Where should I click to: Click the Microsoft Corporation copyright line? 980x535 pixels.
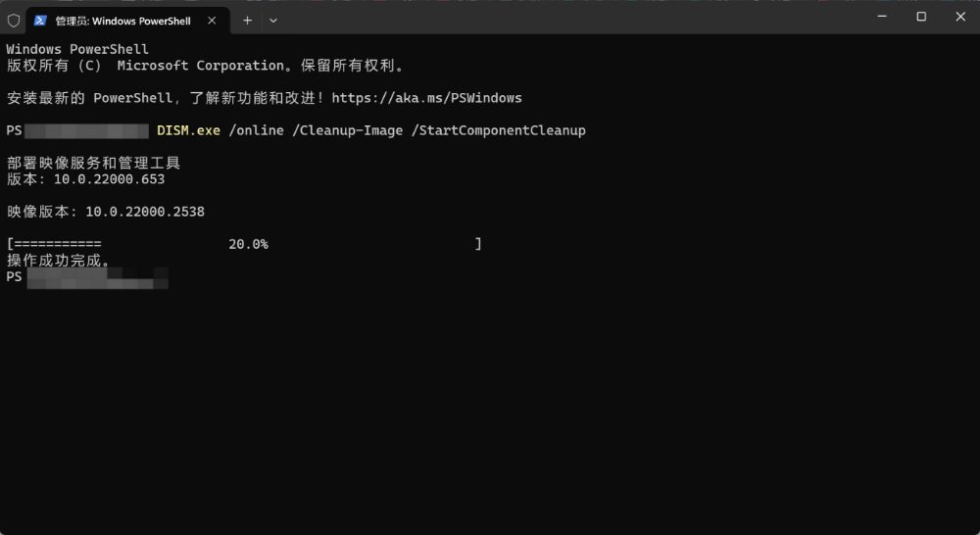(x=206, y=66)
